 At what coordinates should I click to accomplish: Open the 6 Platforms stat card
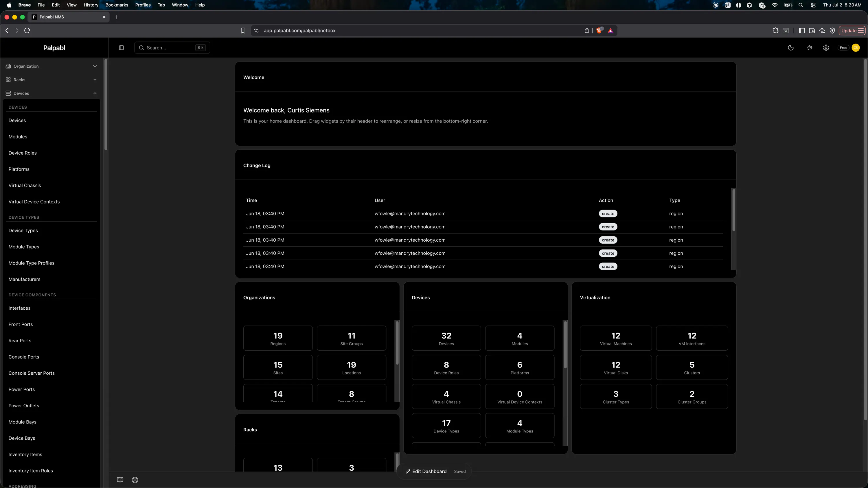click(520, 367)
